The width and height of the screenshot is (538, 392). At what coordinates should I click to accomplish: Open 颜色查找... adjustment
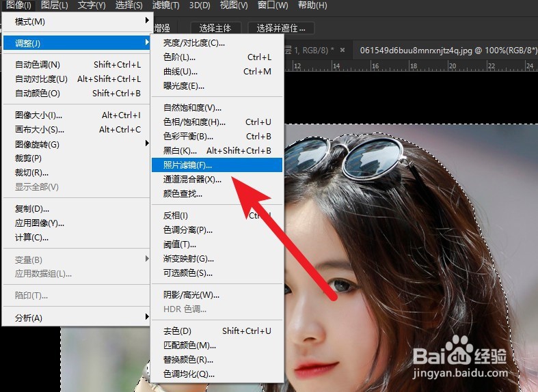(x=217, y=193)
